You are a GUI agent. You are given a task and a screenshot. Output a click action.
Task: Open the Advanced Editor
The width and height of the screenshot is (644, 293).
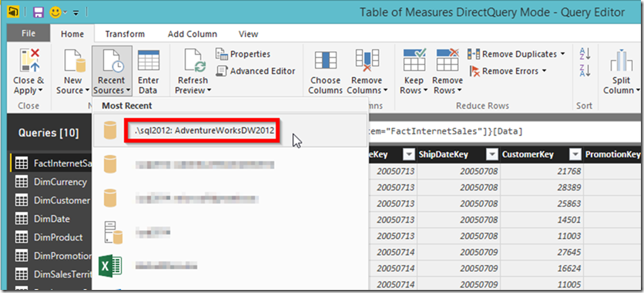(256, 71)
